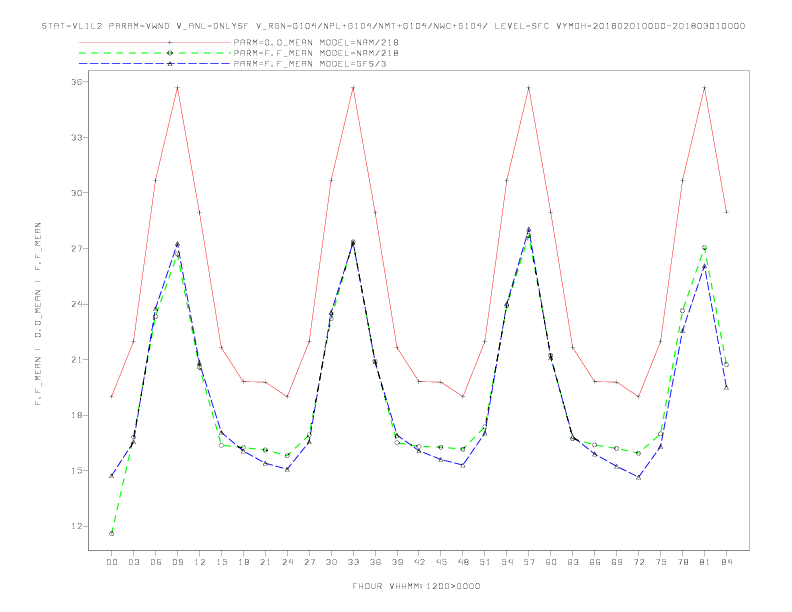Click x-axis tick label 33
This screenshot has width=792, height=612.
(353, 562)
